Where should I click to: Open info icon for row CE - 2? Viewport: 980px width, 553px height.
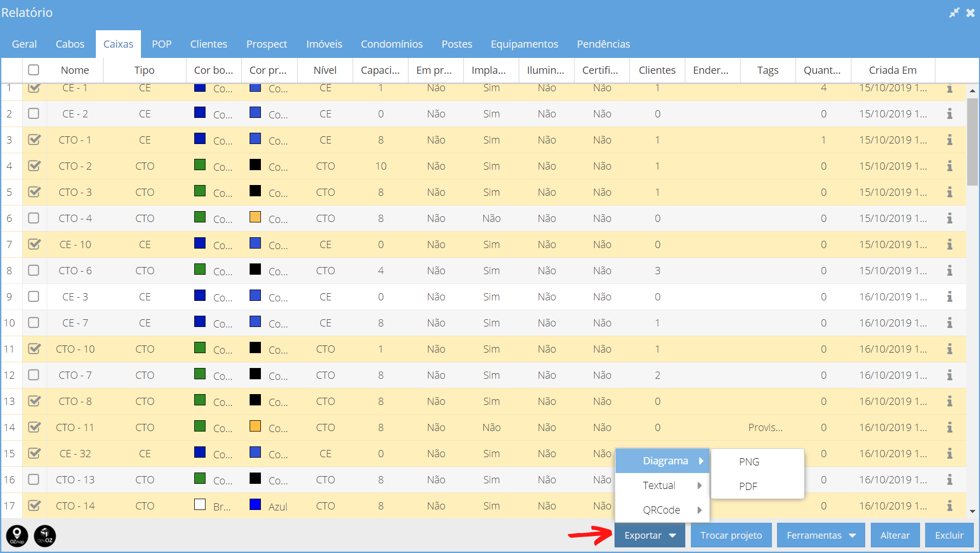(x=950, y=114)
